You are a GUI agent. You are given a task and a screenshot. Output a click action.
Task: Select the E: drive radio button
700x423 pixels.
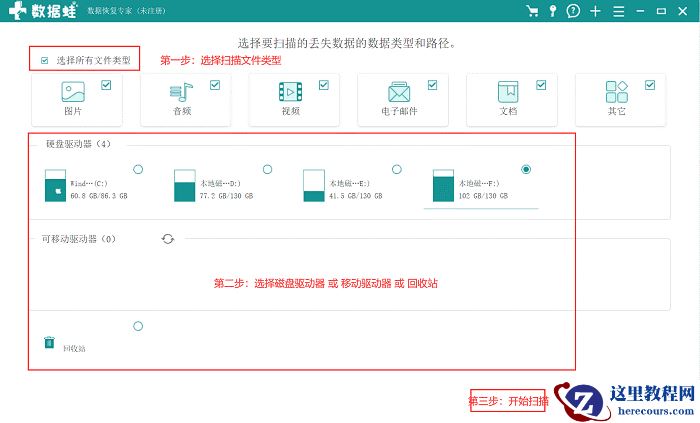point(396,169)
